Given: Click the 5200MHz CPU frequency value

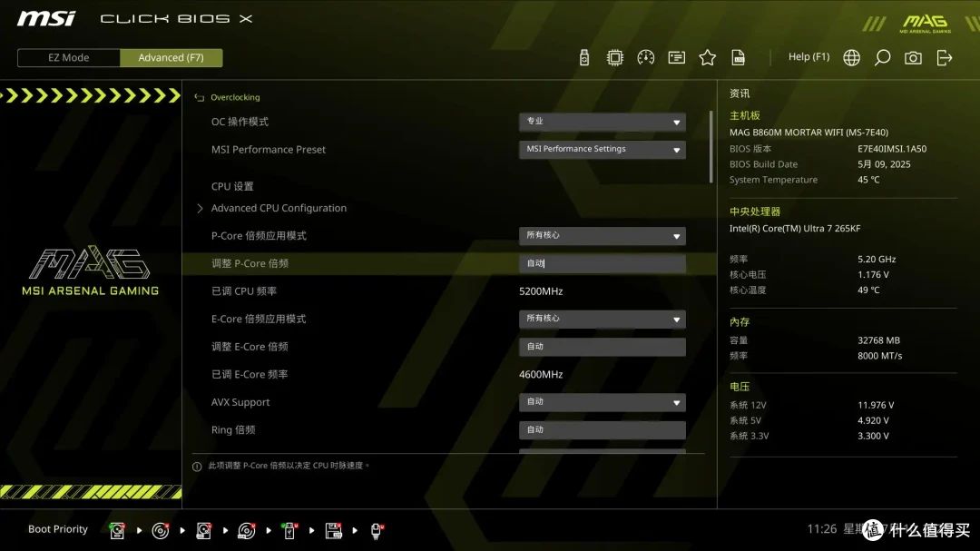Looking at the screenshot, I should coord(541,291).
